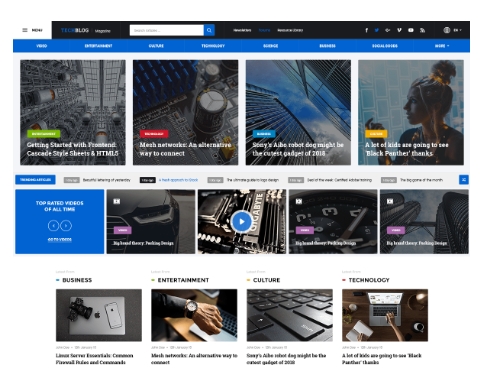Open keyboard thumbnail under Culture
The image size is (483, 377).
pos(290,315)
